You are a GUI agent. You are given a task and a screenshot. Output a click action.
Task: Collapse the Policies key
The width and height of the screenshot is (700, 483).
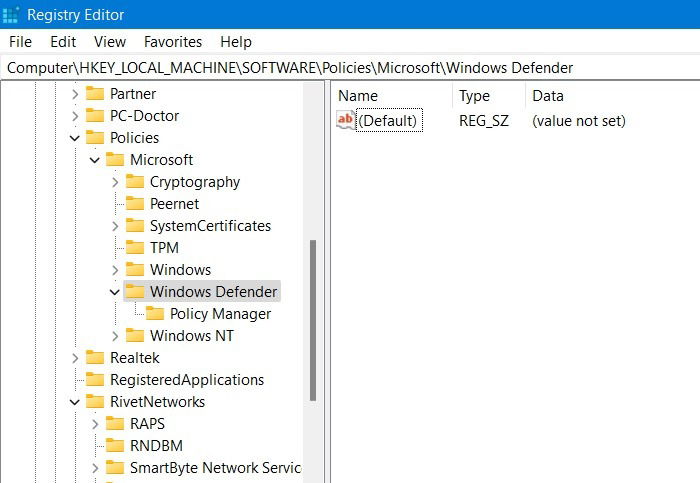click(x=75, y=138)
